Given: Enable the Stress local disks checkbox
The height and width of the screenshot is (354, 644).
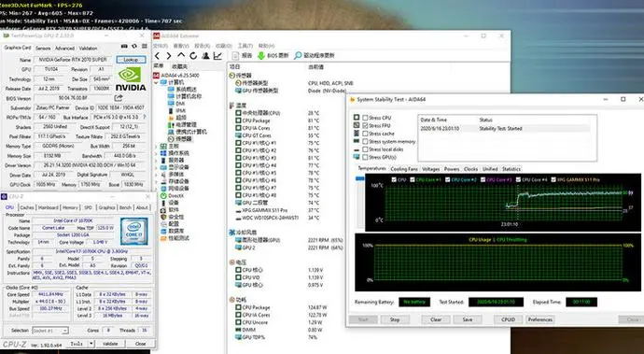Looking at the screenshot, I should [x=365, y=149].
